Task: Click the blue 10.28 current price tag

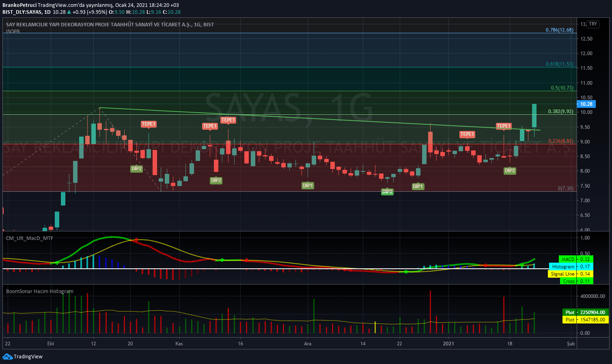Action: [x=586, y=104]
